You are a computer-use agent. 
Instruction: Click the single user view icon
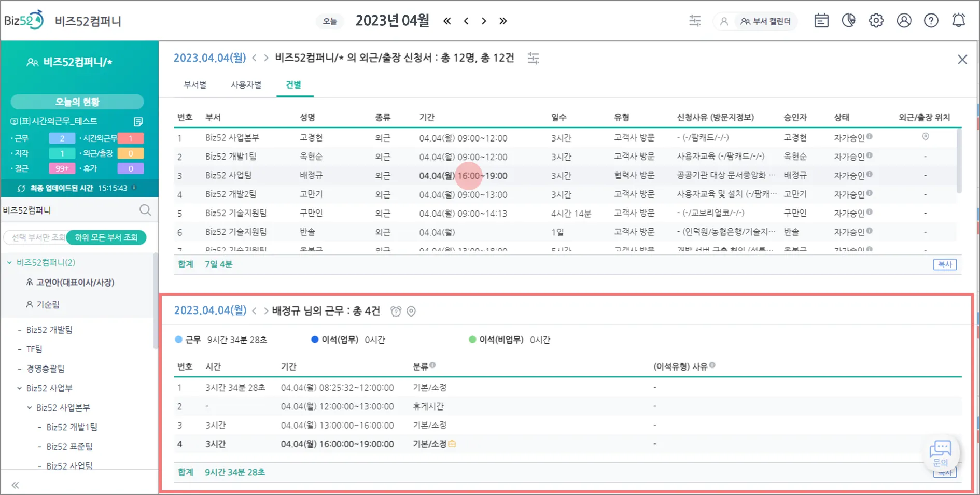click(724, 21)
